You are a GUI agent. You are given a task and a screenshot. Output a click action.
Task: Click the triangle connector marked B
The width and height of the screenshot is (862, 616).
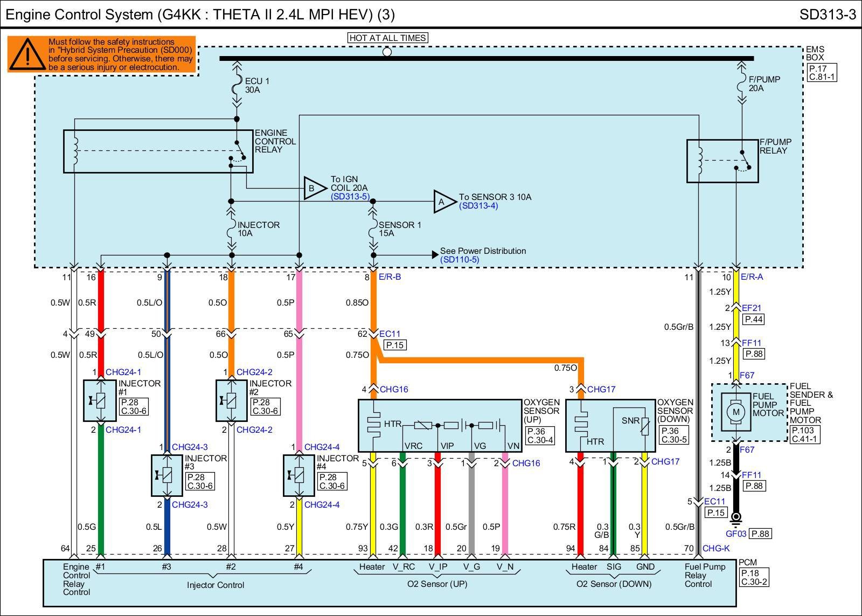(313, 189)
